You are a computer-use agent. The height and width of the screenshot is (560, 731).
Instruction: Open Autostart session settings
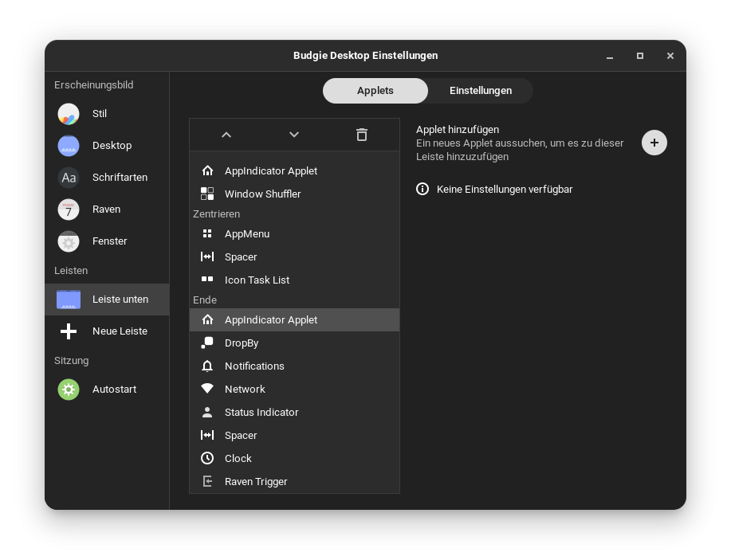(107, 390)
